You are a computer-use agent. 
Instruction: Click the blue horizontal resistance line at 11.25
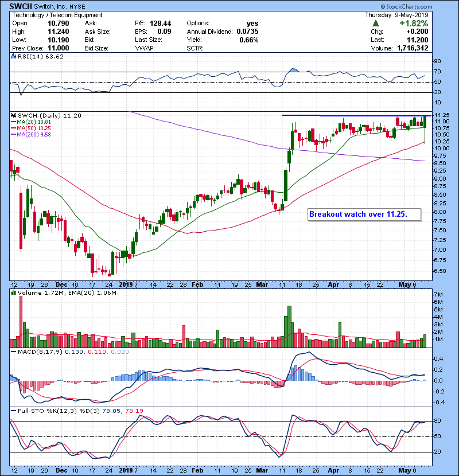357,115
